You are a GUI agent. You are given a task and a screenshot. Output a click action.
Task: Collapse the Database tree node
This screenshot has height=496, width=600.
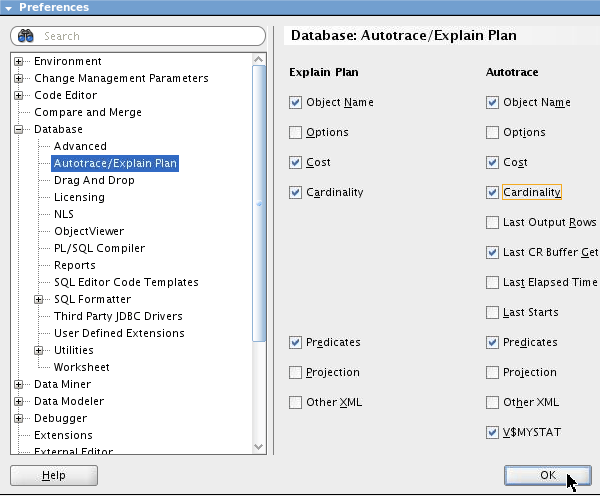tap(19, 129)
